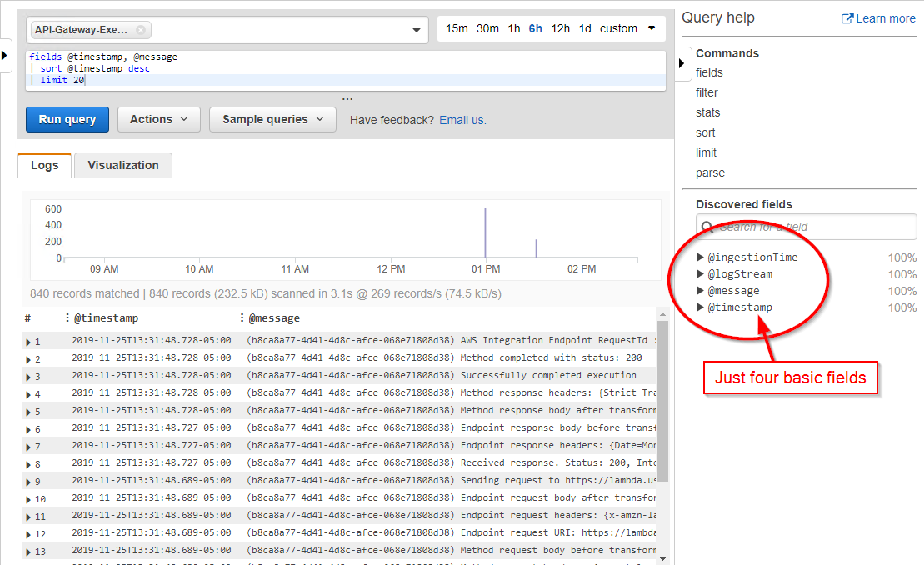This screenshot has height=565, width=924.
Task: Expand the @logStream discovered field
Action: point(700,273)
